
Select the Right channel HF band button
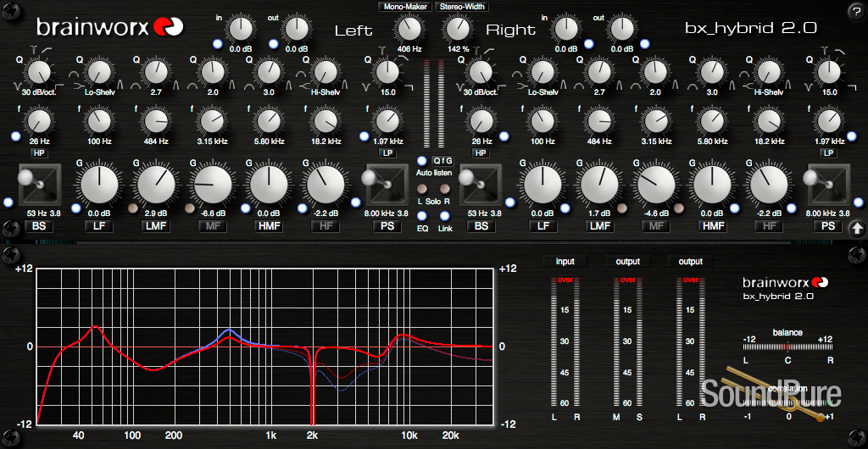click(768, 226)
